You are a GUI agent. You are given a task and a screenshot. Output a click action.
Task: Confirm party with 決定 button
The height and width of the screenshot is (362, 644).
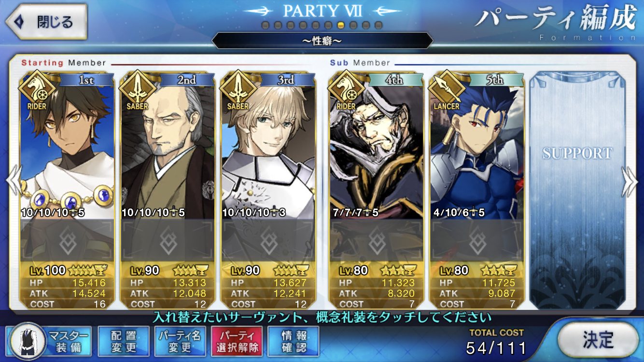pyautogui.click(x=598, y=340)
